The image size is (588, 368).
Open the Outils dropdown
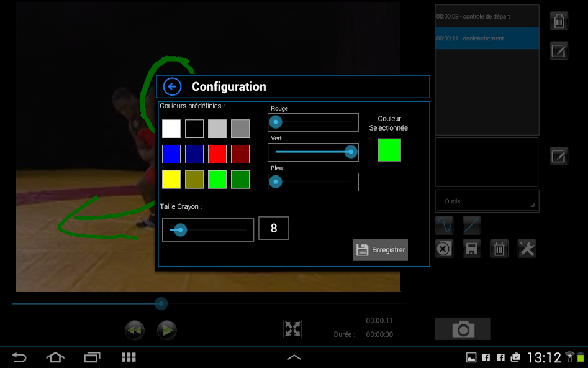pyautogui.click(x=487, y=201)
